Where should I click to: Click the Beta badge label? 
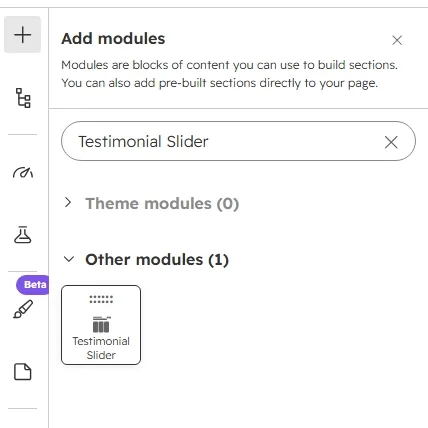pyautogui.click(x=33, y=285)
